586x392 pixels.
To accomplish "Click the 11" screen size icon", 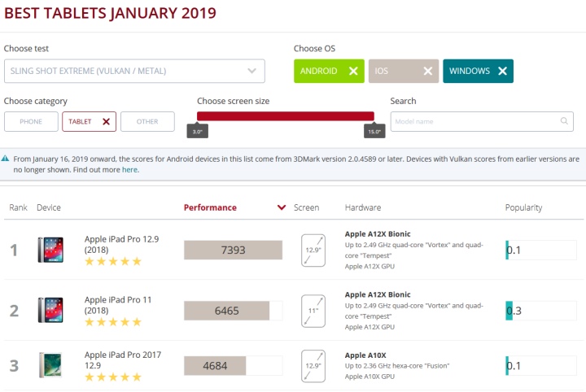I will (x=313, y=311).
